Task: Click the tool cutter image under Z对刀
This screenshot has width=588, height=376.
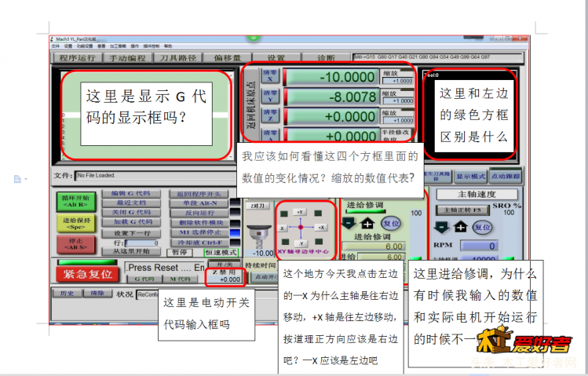Action: coord(259,235)
